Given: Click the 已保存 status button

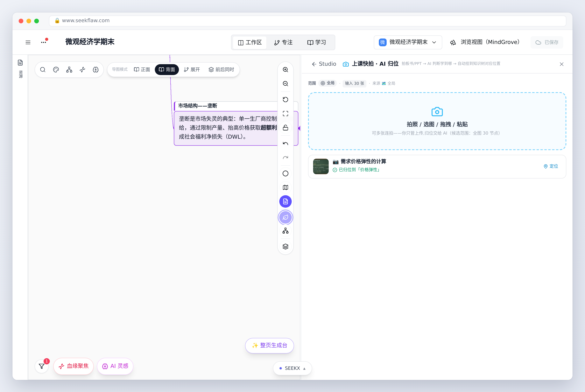Looking at the screenshot, I should coord(547,43).
